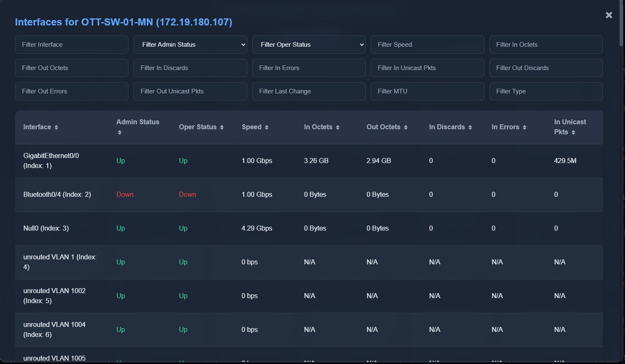Image resolution: width=625 pixels, height=364 pixels.
Task: Click the vertical scrollbar on the right
Action: click(621, 25)
